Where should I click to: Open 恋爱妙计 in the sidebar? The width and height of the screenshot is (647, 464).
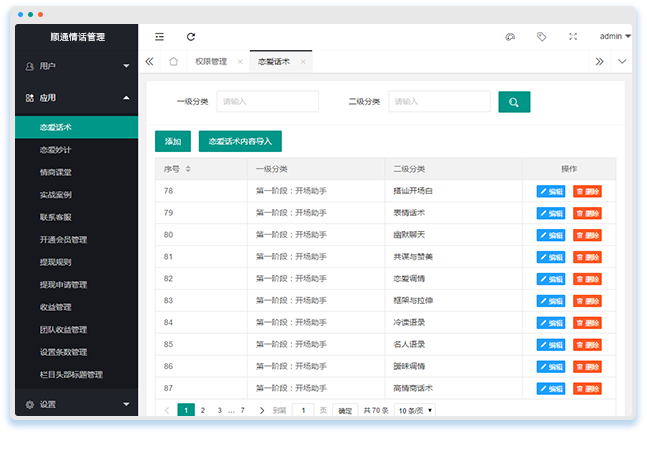click(55, 150)
